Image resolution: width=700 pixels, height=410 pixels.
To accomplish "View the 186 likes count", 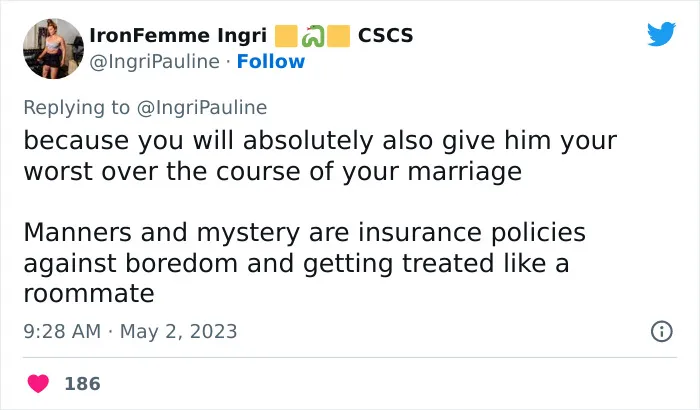I will [83, 384].
